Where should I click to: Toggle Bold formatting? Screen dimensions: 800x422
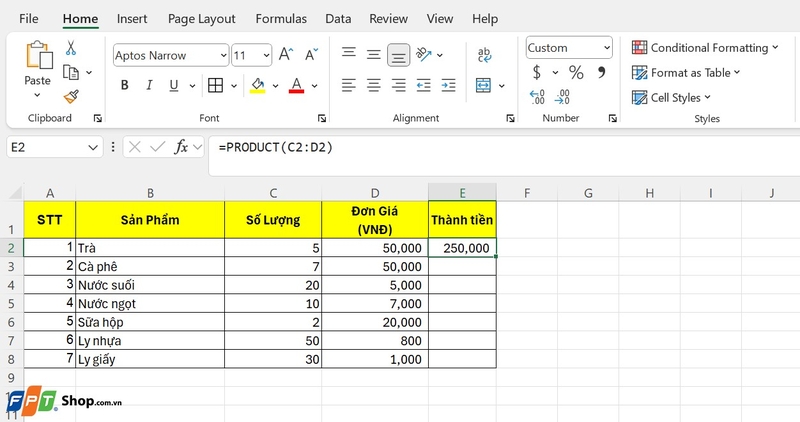tap(124, 85)
